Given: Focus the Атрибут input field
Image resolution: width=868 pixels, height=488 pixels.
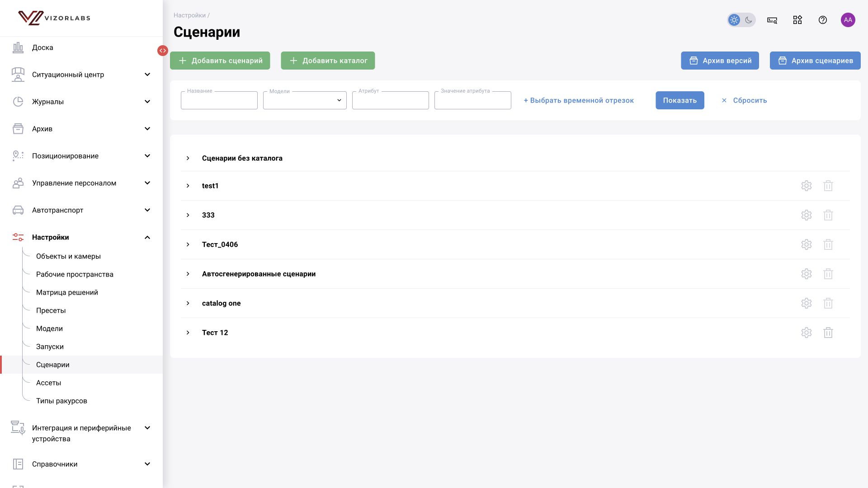Looking at the screenshot, I should pyautogui.click(x=391, y=100).
